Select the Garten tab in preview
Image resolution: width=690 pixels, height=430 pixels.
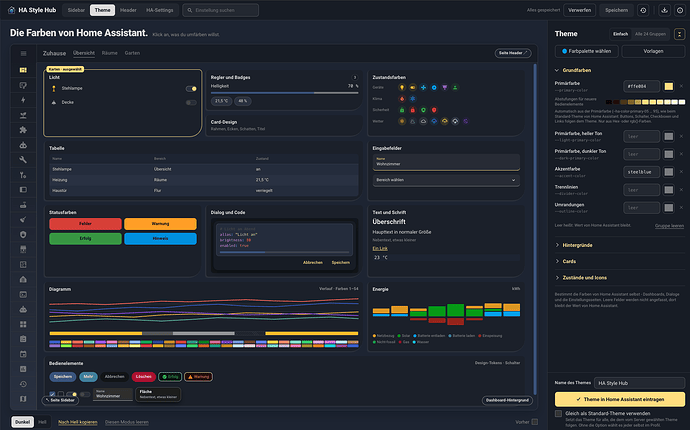(132, 53)
